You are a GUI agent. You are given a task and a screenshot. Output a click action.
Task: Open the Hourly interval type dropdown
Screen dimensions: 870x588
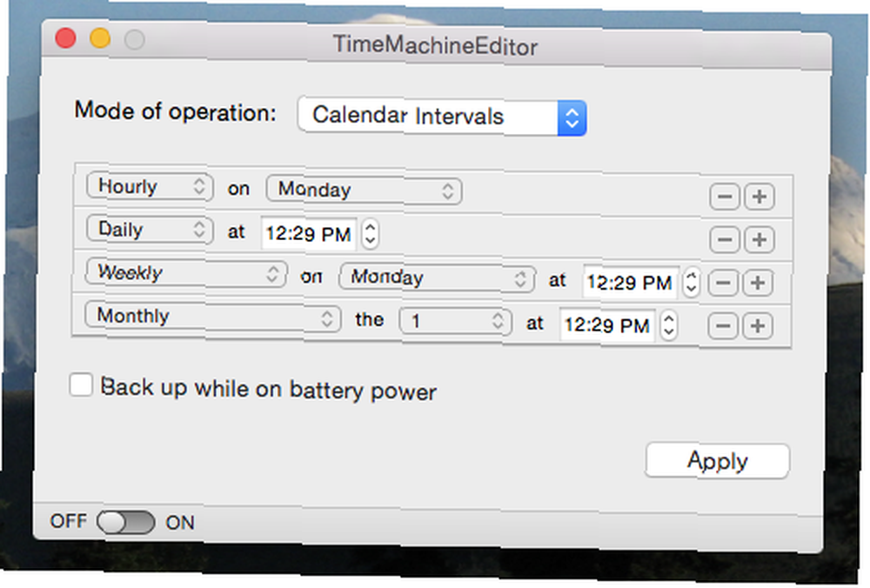tap(150, 186)
